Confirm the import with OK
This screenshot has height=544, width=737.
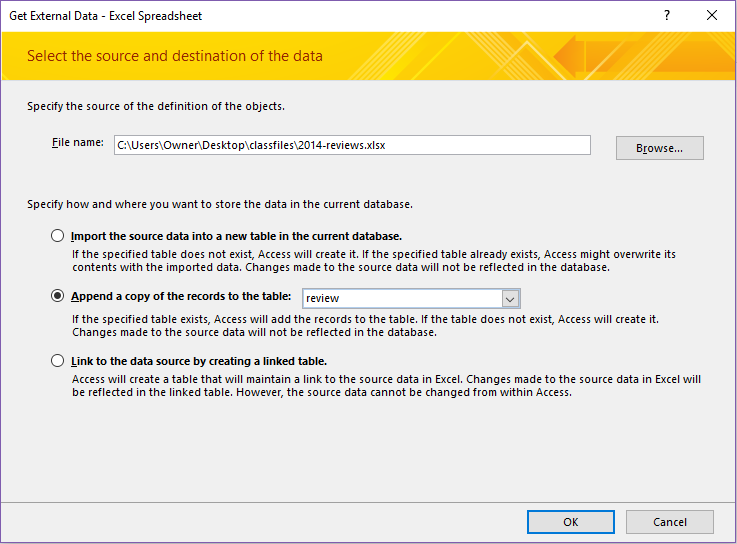pyautogui.click(x=570, y=522)
